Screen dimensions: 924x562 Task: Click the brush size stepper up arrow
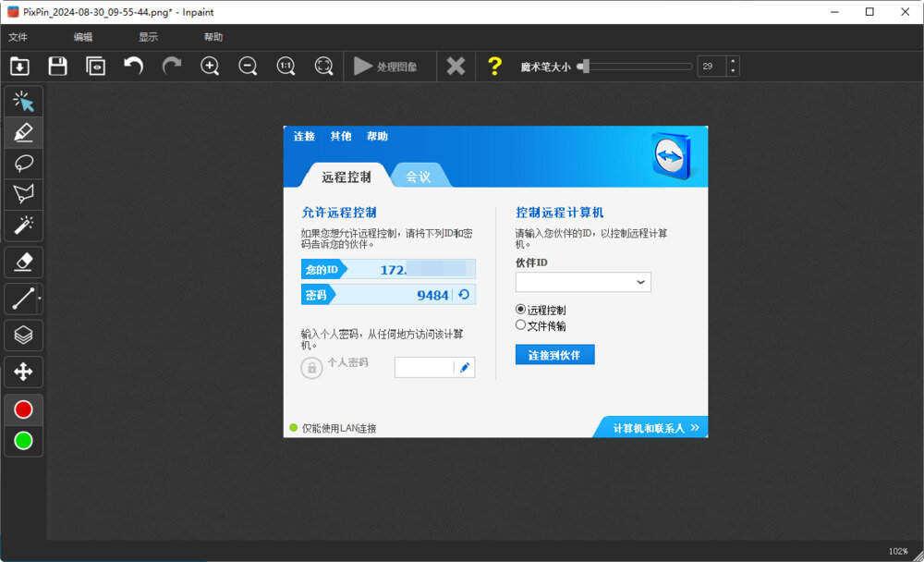tap(734, 61)
